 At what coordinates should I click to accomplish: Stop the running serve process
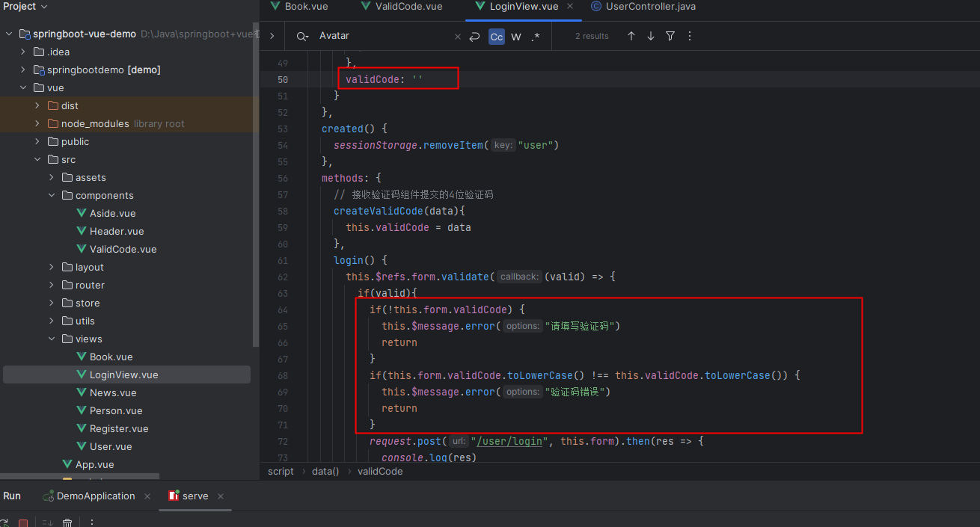[x=23, y=523]
